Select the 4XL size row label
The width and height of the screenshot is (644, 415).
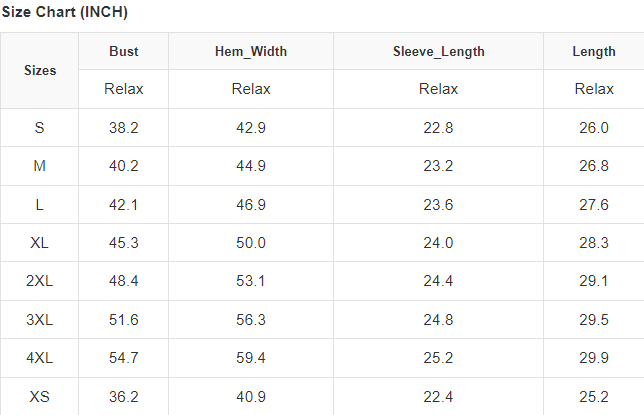click(x=40, y=359)
